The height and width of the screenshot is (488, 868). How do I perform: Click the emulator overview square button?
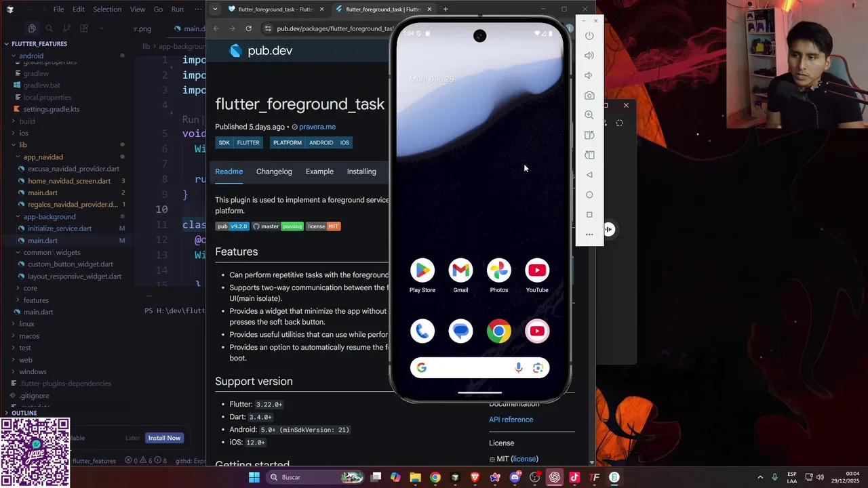[589, 214]
